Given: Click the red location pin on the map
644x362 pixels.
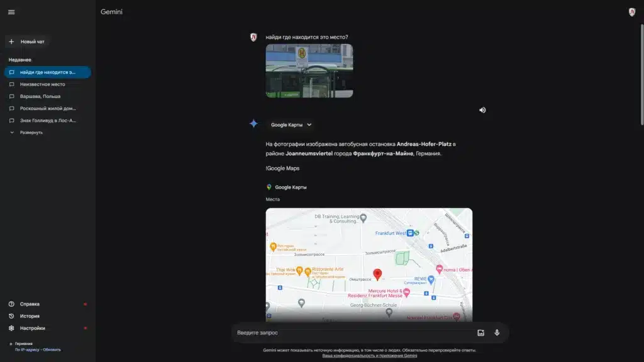Looking at the screenshot, I should coord(377,274).
